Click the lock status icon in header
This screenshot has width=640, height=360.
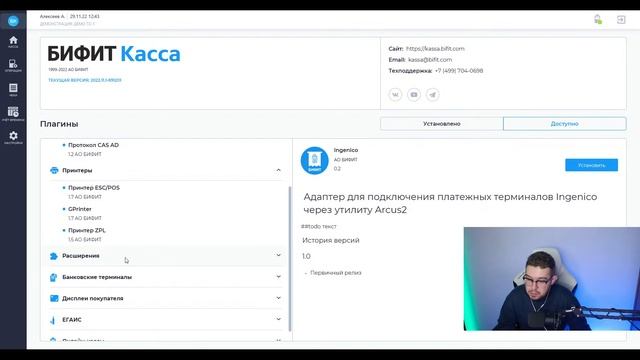click(x=598, y=19)
